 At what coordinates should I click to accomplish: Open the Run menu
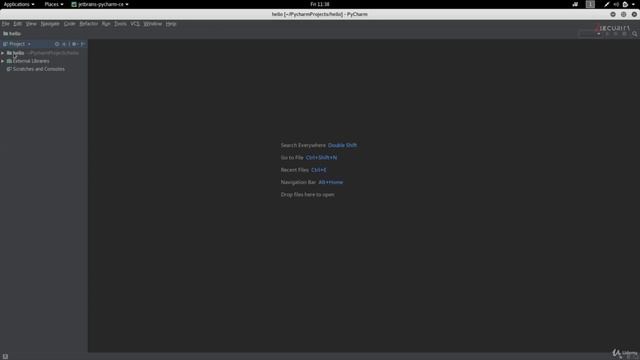(106, 24)
